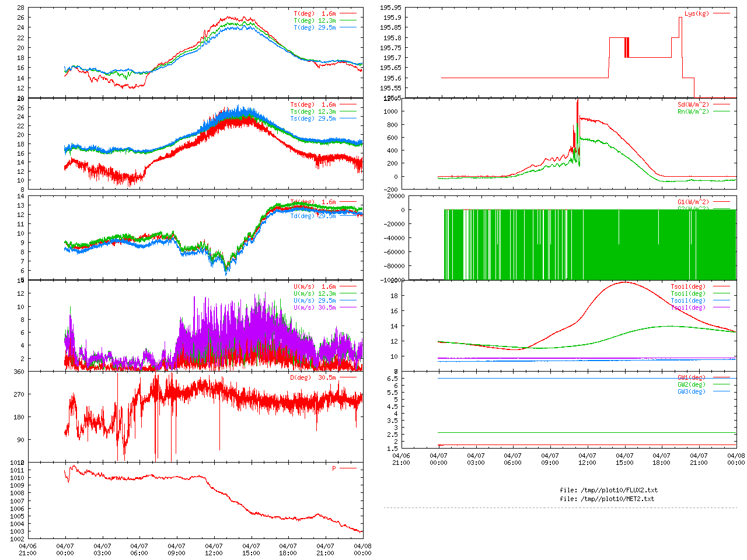This screenshot has width=747, height=560.
Task: Click the "Td(deg) 29.5m" legend label
Action: click(313, 216)
